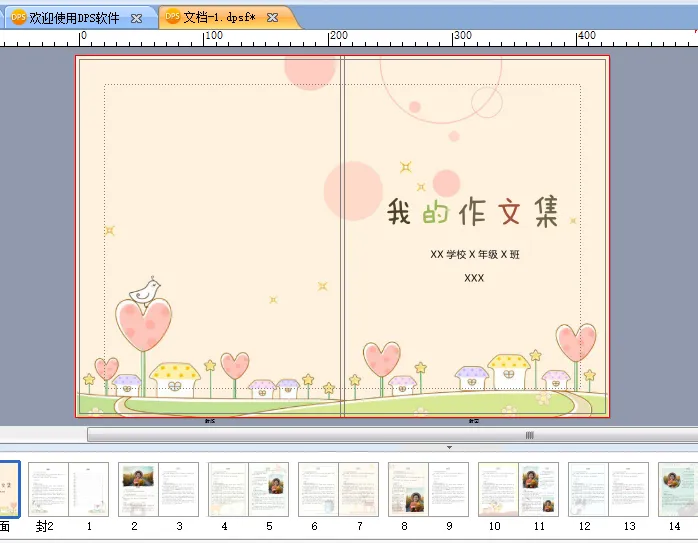Open page 2 thumbnail with photo
698x543 pixels.
(138, 489)
